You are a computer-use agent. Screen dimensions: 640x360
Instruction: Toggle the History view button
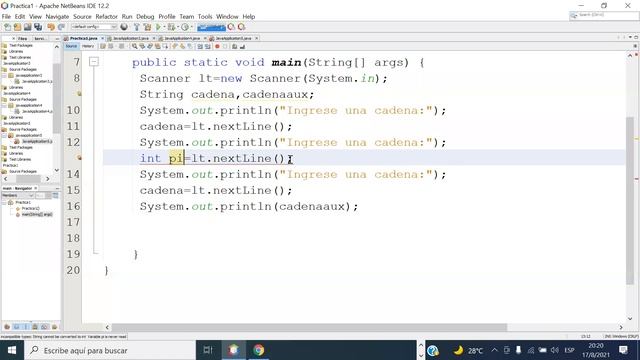coord(88,47)
